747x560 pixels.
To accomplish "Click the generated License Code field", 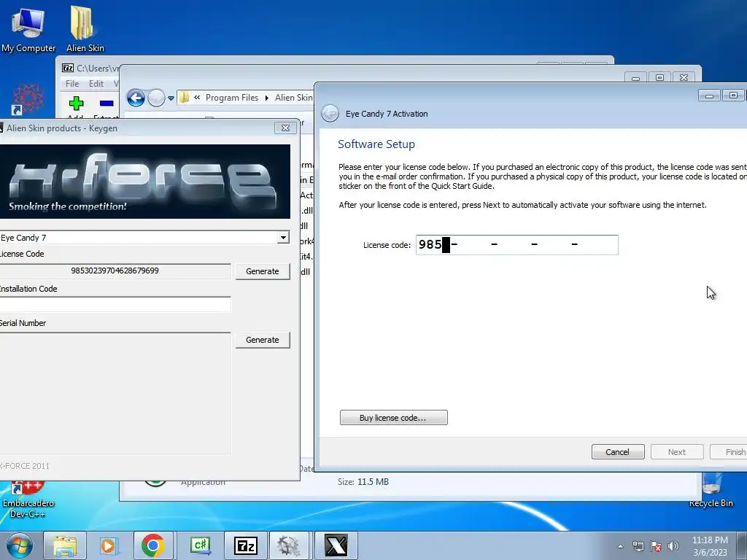I will click(115, 271).
